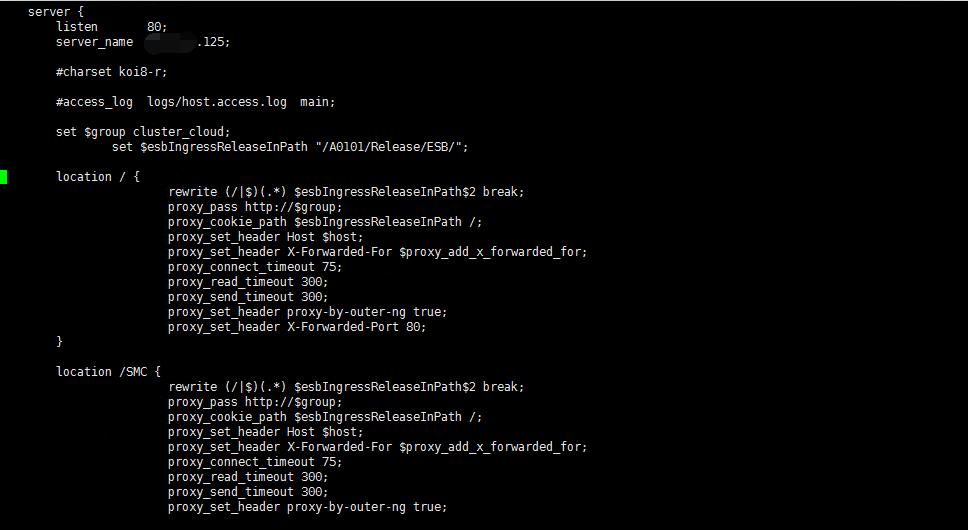Click last line 'proxy-by-outer-ng true;' in SMC block
This screenshot has height=530, width=968.
coord(307,507)
